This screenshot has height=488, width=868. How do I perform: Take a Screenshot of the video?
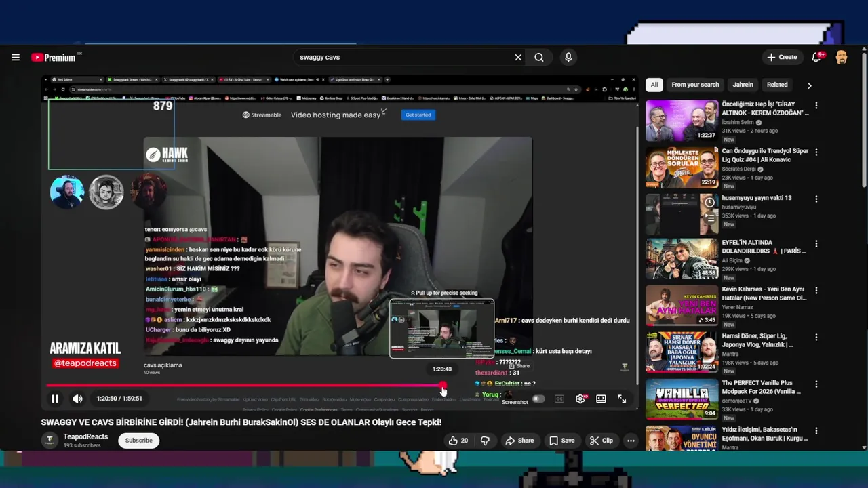515,402
